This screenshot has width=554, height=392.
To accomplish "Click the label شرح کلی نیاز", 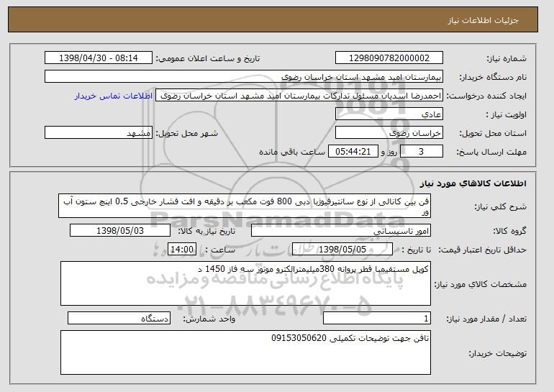I will (x=500, y=206).
